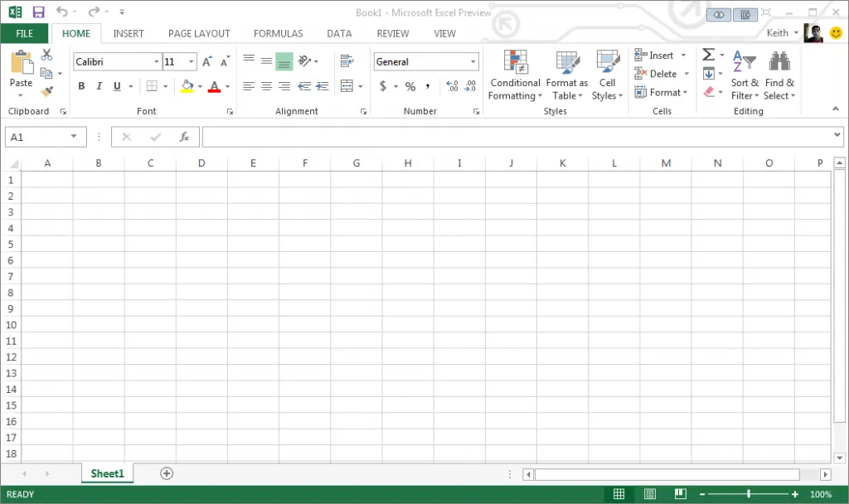Switch to the REVIEW tab
849x504 pixels.
pos(393,33)
